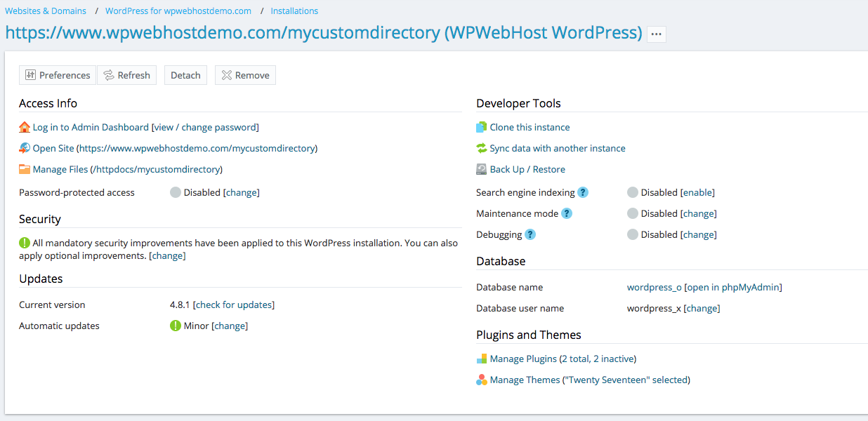Click the Database user name label
Viewport: 868px width, 421px height.
coord(520,308)
